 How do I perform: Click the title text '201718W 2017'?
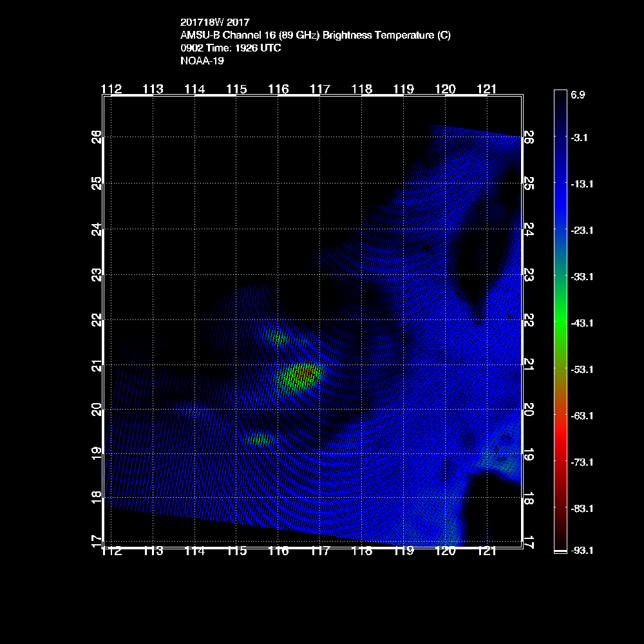215,22
